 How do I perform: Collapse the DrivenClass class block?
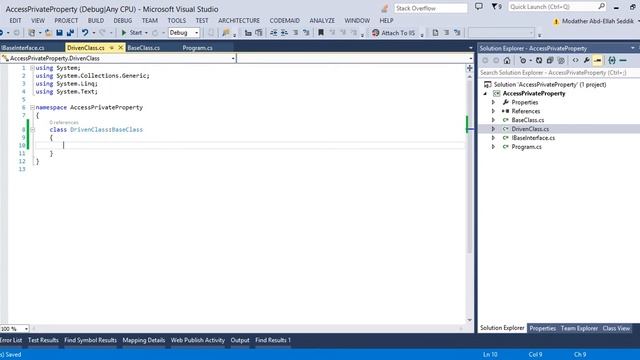(x=32, y=130)
